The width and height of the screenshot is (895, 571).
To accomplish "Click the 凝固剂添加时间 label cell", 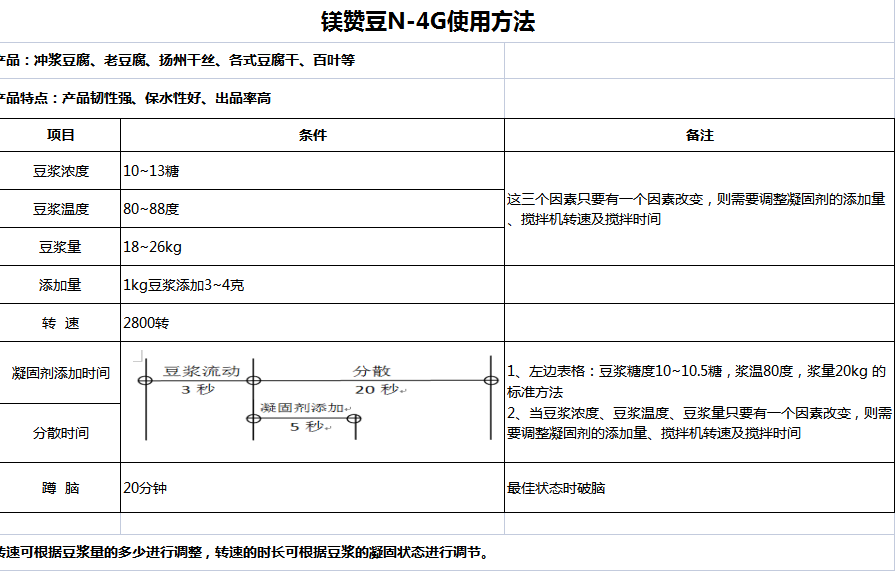I will tap(60, 373).
